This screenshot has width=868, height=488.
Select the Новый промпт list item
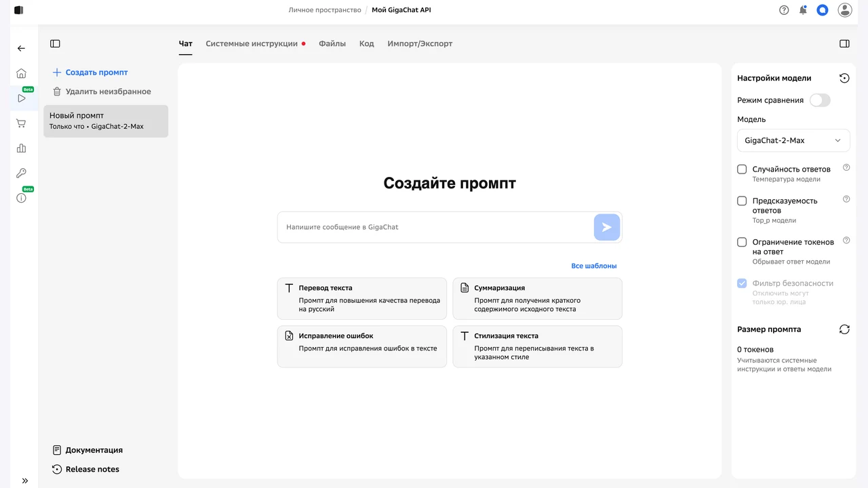106,121
